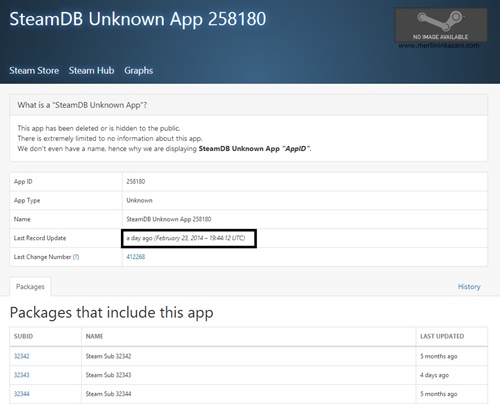Click '4 days ago' in the 32343 row

(434, 375)
